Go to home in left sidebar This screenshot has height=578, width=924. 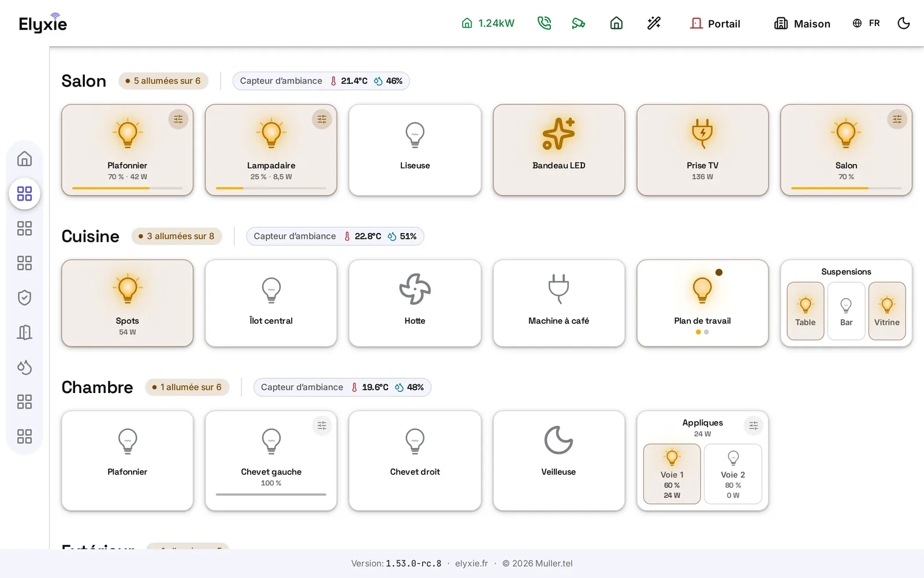pyautogui.click(x=24, y=158)
